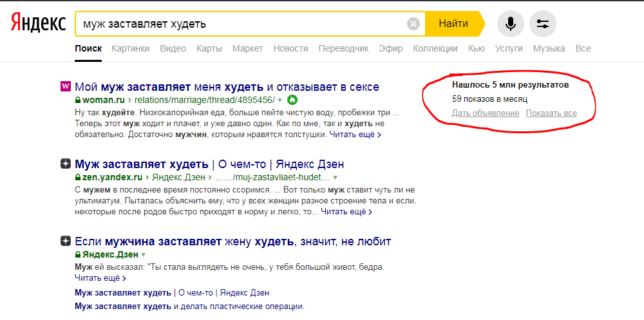The width and height of the screenshot is (644, 320).
Task: Open the Карты tab
Action: tap(209, 48)
